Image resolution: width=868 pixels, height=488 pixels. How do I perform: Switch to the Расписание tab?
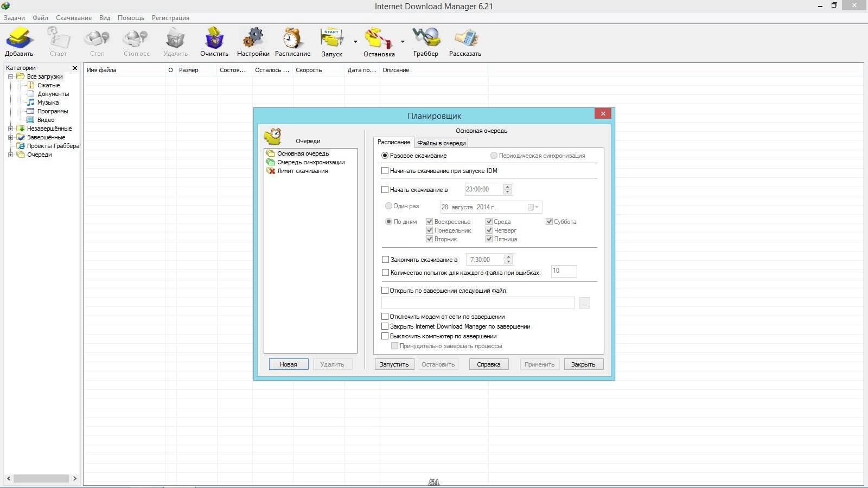click(394, 142)
